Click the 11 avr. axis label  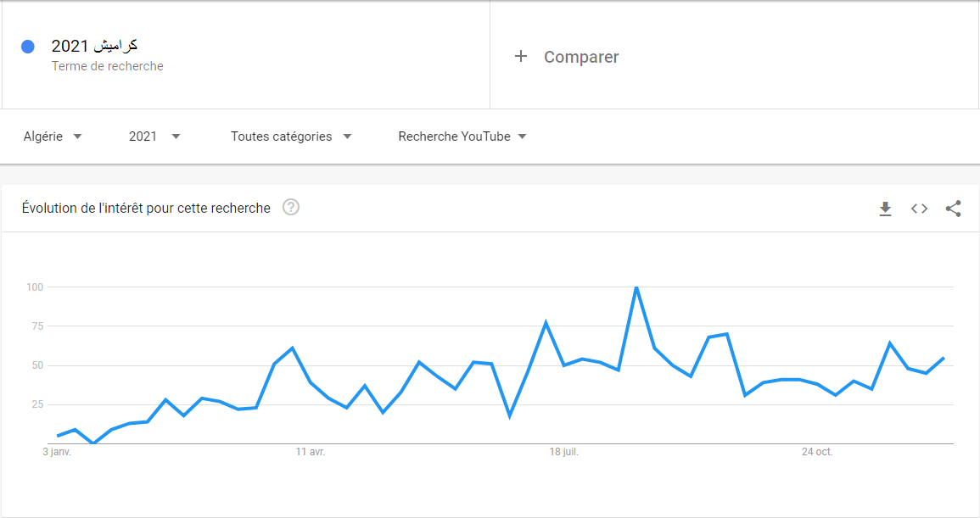click(x=311, y=452)
